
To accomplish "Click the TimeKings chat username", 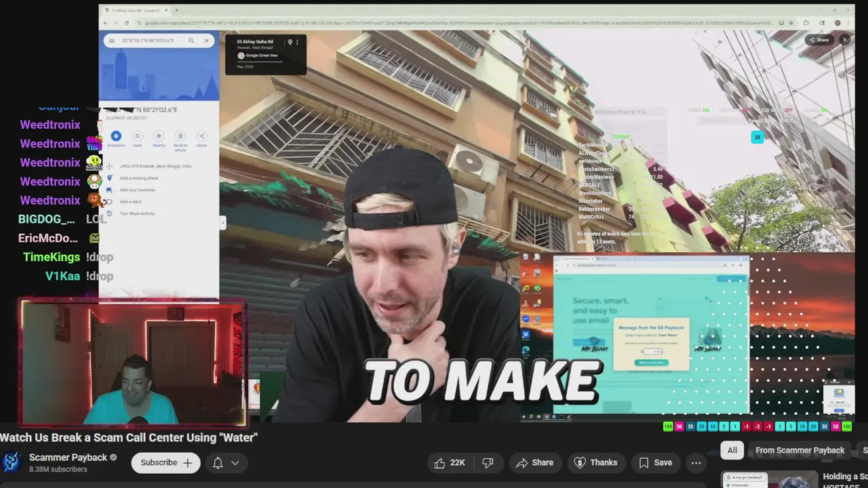I will point(52,258).
